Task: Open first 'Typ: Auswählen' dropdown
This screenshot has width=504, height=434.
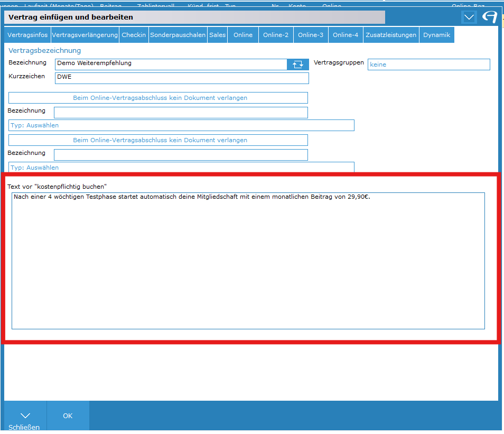Action: (x=181, y=125)
